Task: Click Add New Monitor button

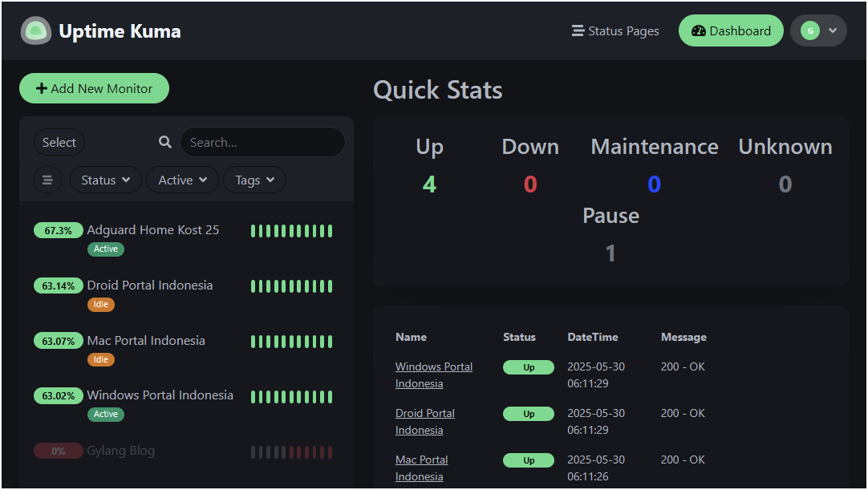Action: click(x=94, y=88)
